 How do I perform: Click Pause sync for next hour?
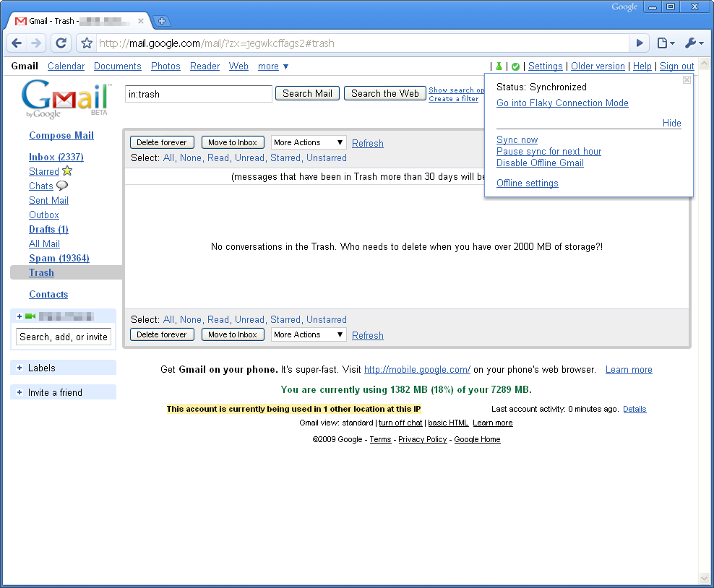tap(549, 151)
